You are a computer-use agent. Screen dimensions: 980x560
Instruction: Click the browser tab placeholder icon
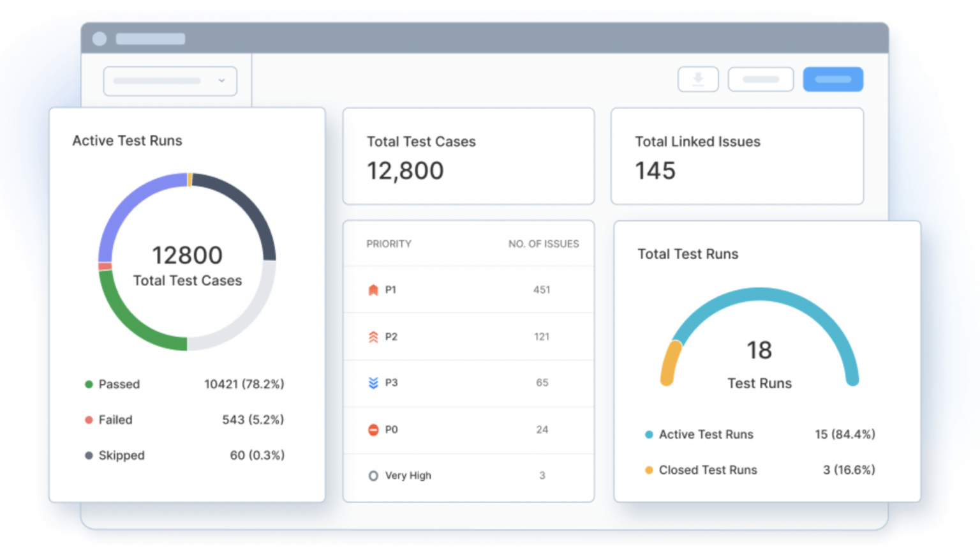click(x=151, y=38)
